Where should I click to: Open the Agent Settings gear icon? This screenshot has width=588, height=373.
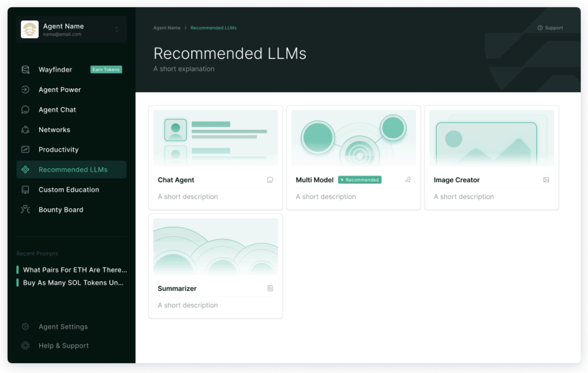25,326
